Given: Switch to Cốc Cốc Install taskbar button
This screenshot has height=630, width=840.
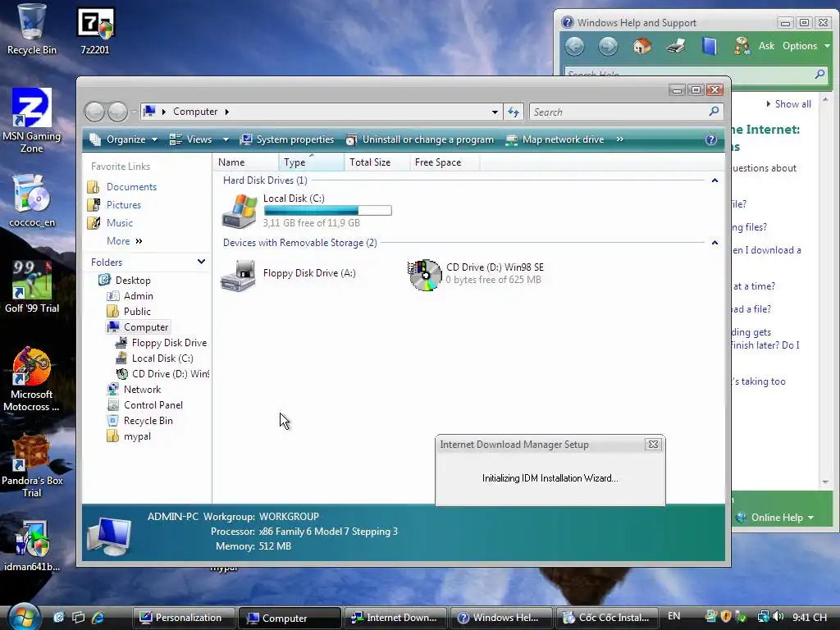Looking at the screenshot, I should 608,618.
